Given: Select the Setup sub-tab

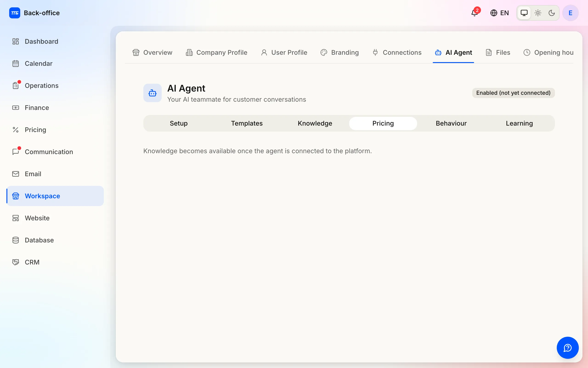Looking at the screenshot, I should (179, 124).
